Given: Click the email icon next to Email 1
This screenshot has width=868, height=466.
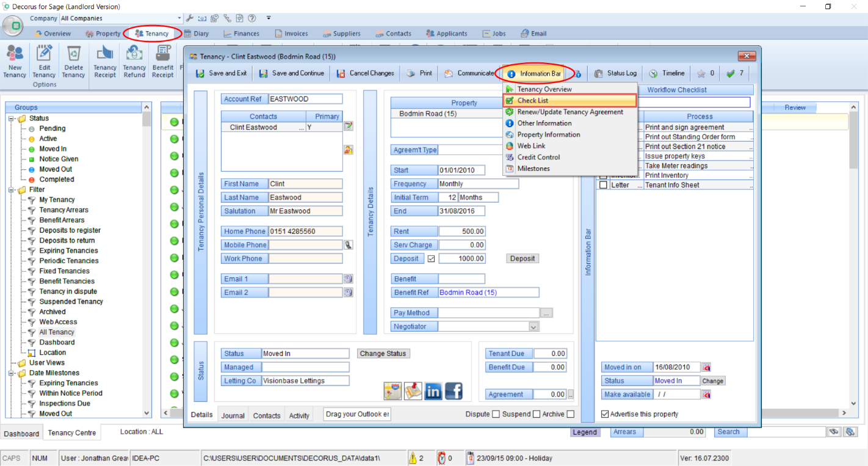Looking at the screenshot, I should click(349, 279).
